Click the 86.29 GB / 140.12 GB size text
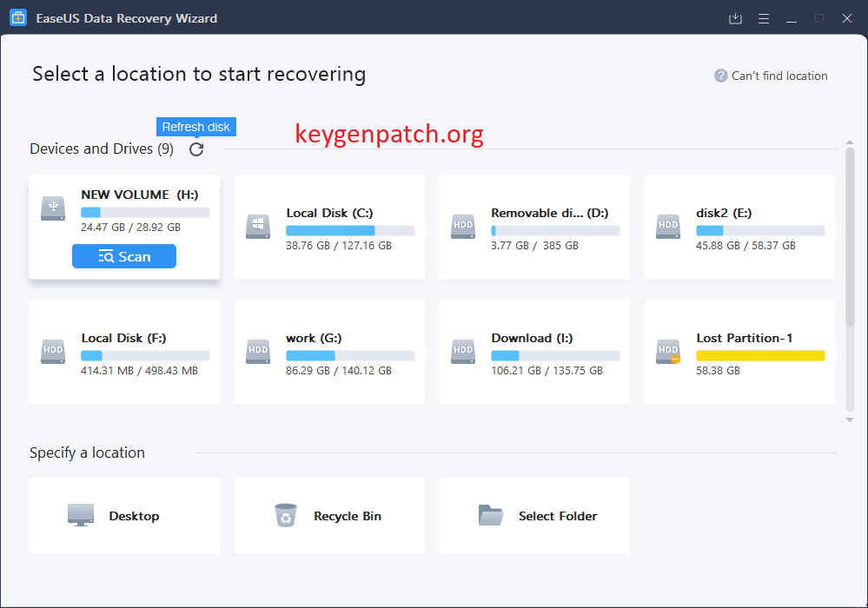868x608 pixels. (x=339, y=371)
